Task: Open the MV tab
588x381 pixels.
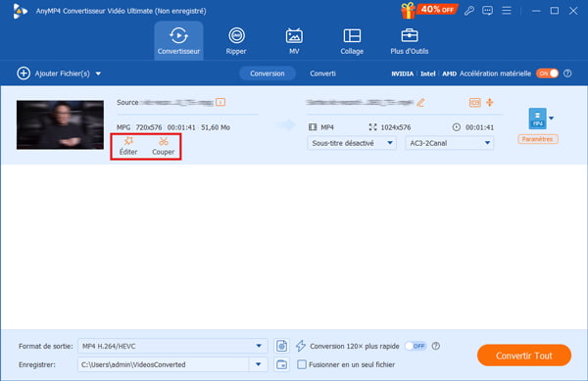Action: [294, 40]
